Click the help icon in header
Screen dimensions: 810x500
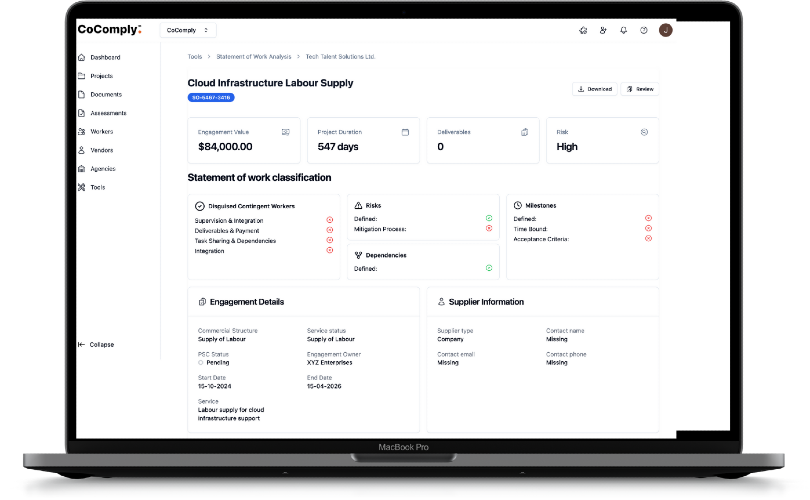click(644, 30)
